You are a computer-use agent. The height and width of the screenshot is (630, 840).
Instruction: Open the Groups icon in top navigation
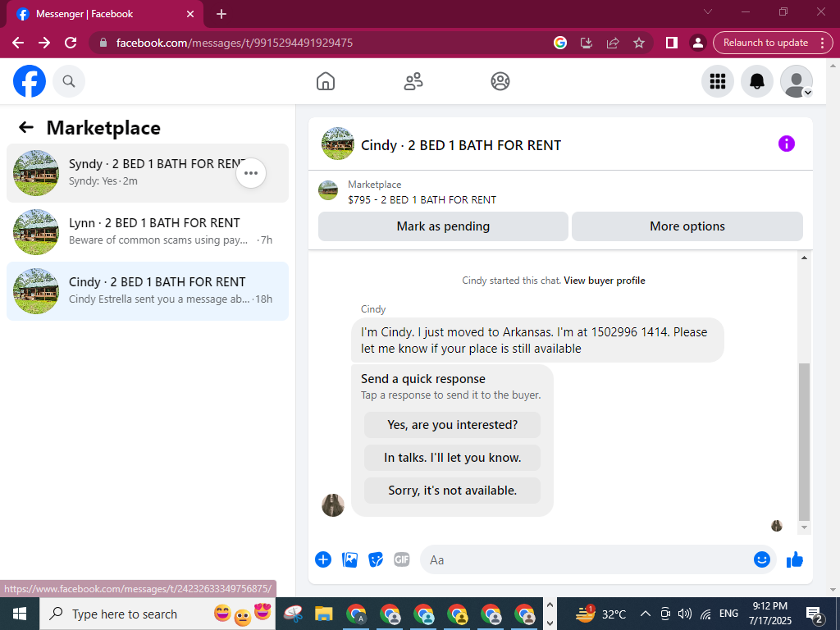point(500,81)
